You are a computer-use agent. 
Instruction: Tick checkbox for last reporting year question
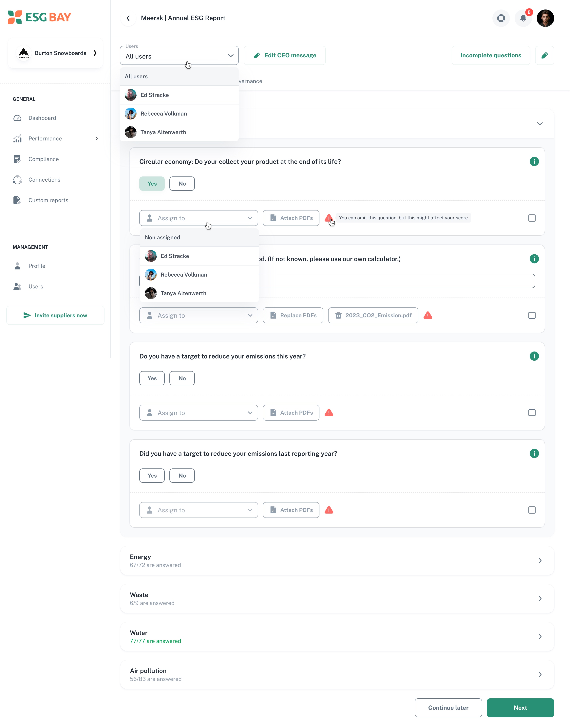click(x=532, y=510)
